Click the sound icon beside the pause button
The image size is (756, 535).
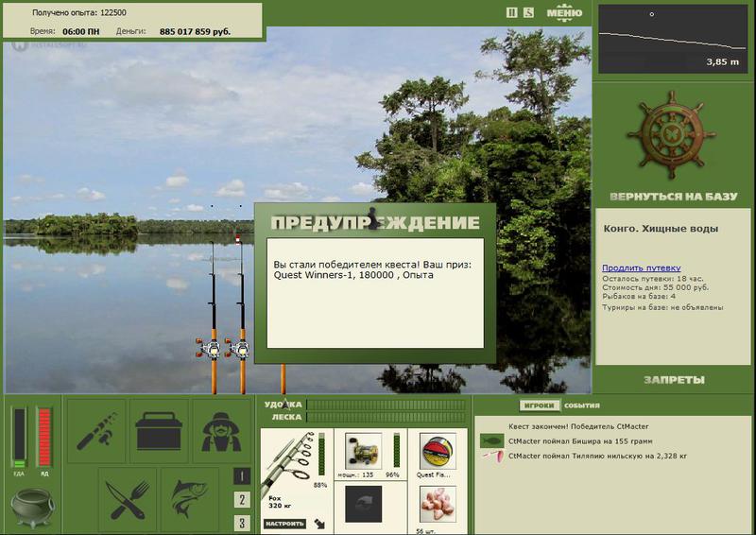coord(528,13)
